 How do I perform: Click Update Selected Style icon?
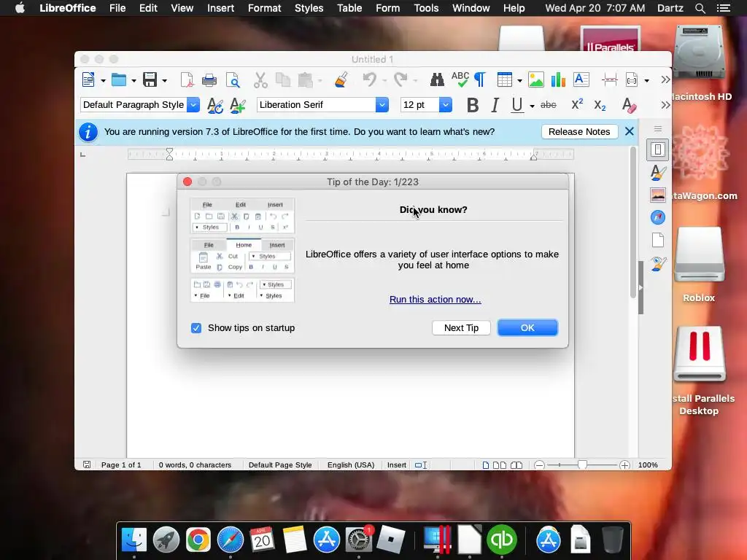pos(215,105)
